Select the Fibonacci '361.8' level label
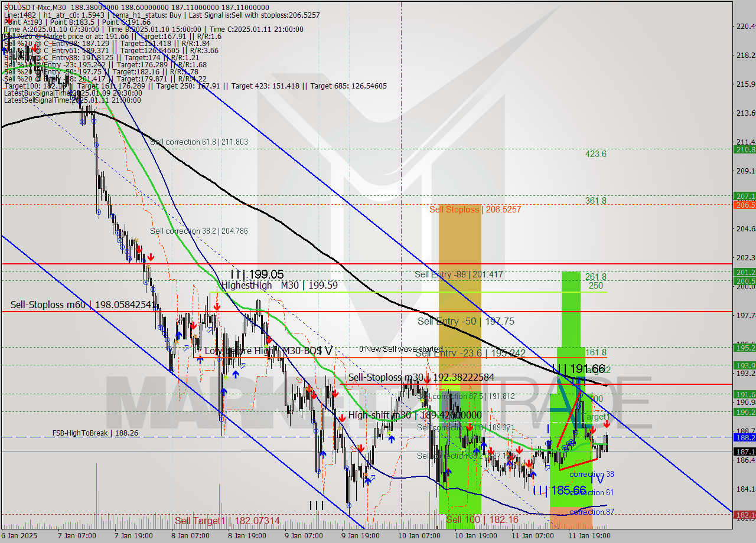This screenshot has width=756, height=543. [x=596, y=201]
